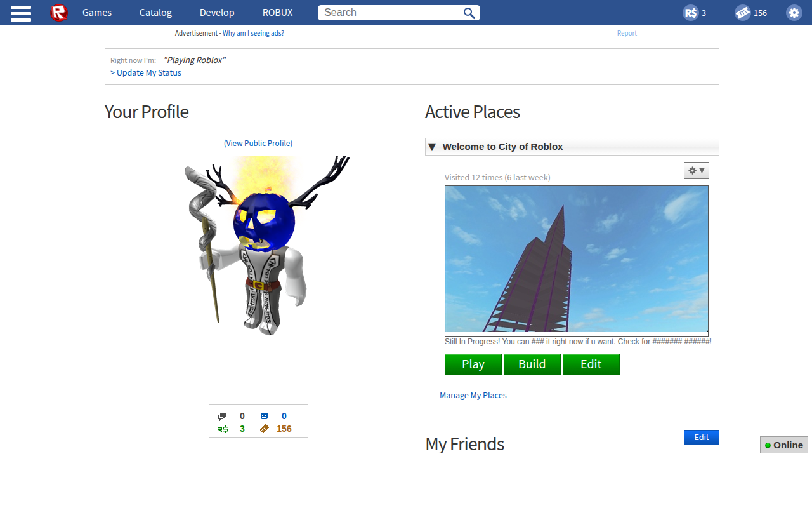Click the Report ad link
This screenshot has height=508, width=812.
click(627, 33)
